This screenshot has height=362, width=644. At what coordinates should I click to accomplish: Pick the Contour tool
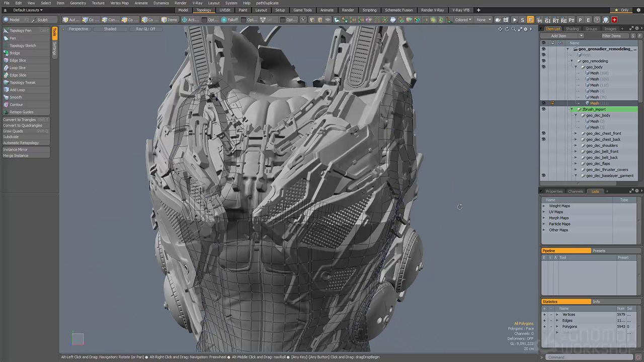click(x=16, y=105)
